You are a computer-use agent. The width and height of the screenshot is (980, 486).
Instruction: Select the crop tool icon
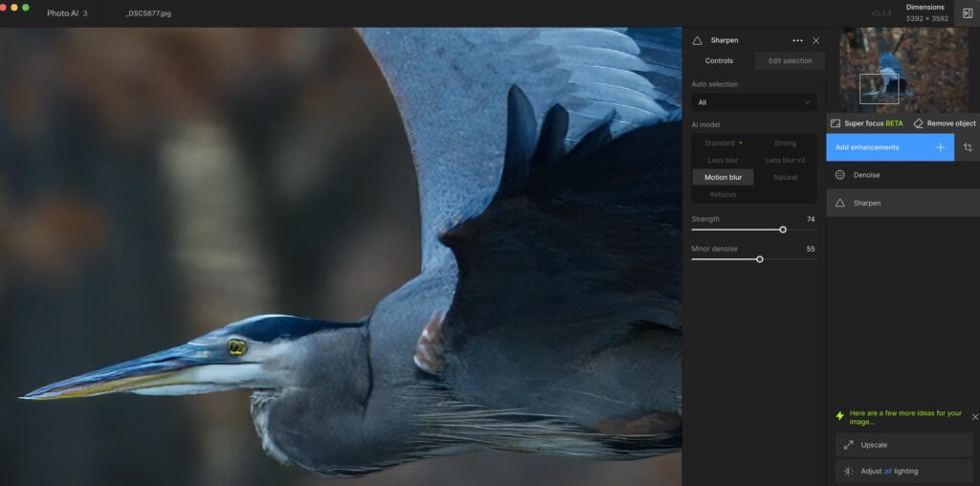click(968, 147)
